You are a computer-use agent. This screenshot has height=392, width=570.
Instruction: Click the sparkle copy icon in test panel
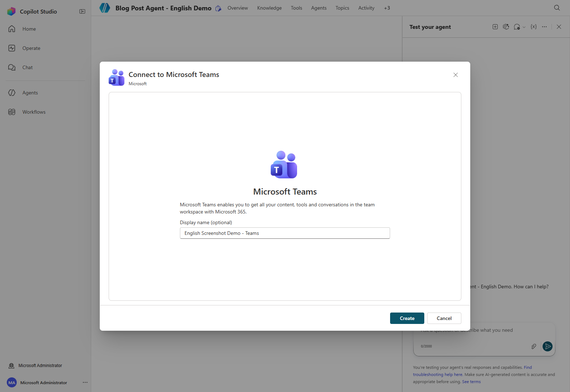506,27
